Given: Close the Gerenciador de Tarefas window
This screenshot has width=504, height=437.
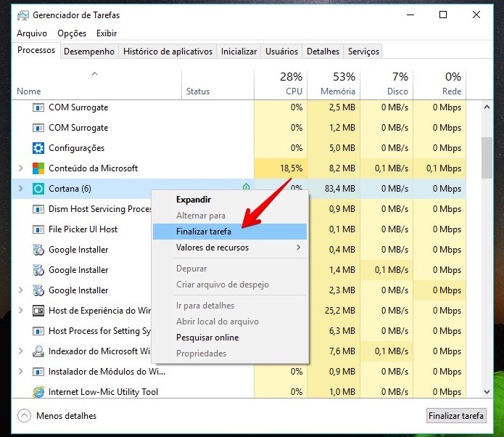Looking at the screenshot, I should (x=476, y=15).
